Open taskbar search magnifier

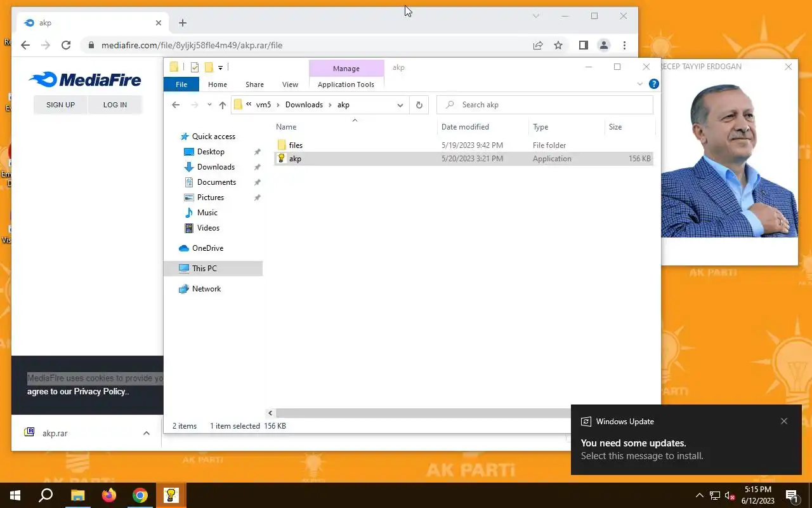[46, 495]
